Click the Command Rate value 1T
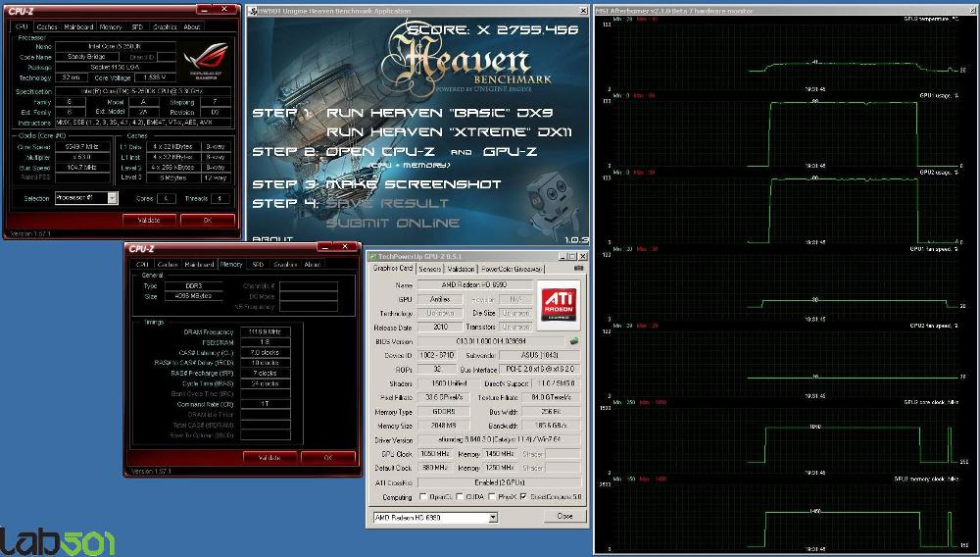The width and height of the screenshot is (980, 557). pyautogui.click(x=265, y=404)
